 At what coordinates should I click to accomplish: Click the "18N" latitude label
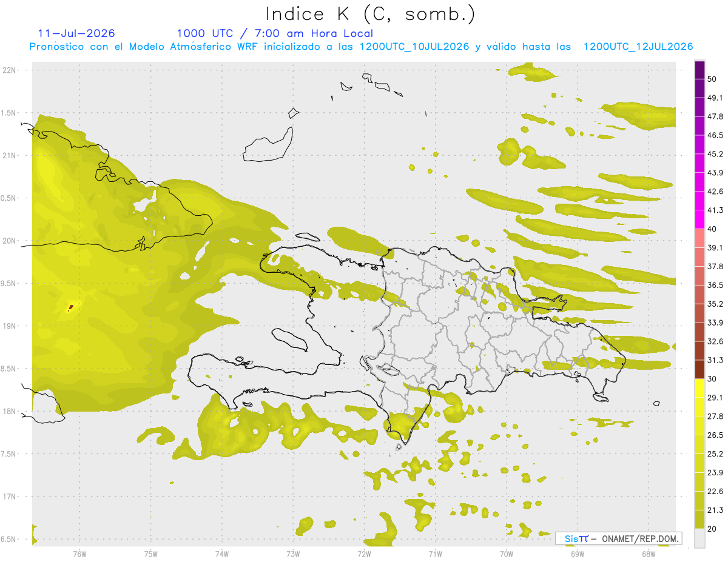pyautogui.click(x=9, y=411)
